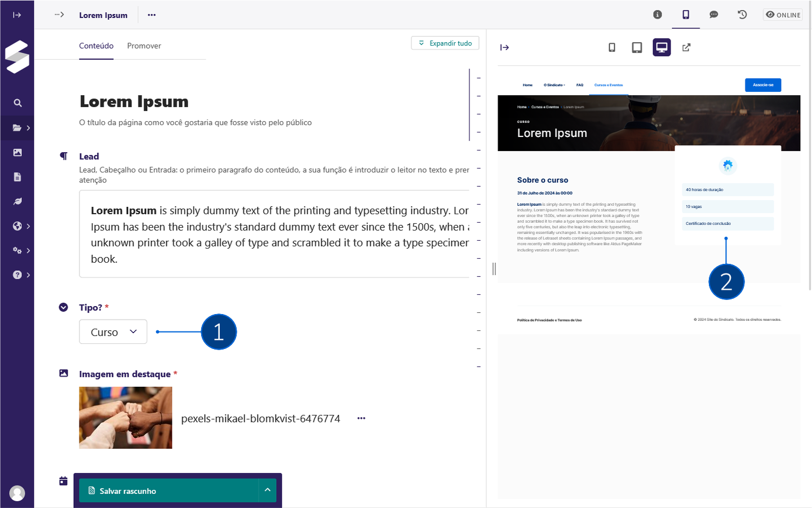Open the search in left sidebar
The image size is (812, 508).
click(17, 103)
